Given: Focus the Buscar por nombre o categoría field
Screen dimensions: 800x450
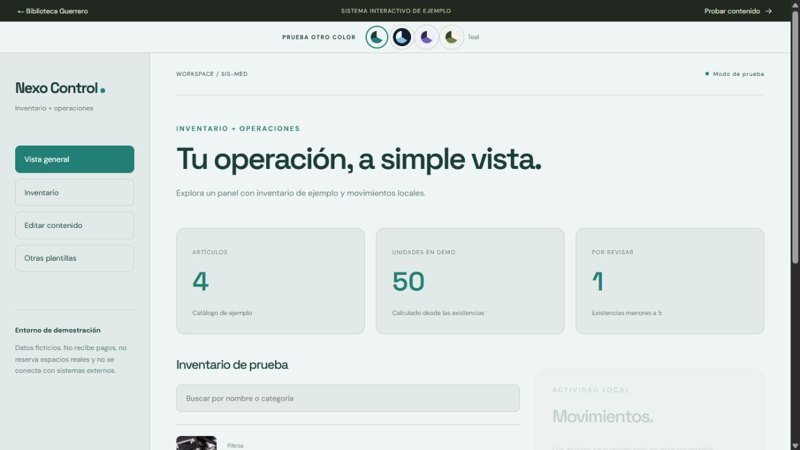Looking at the screenshot, I should click(x=348, y=398).
